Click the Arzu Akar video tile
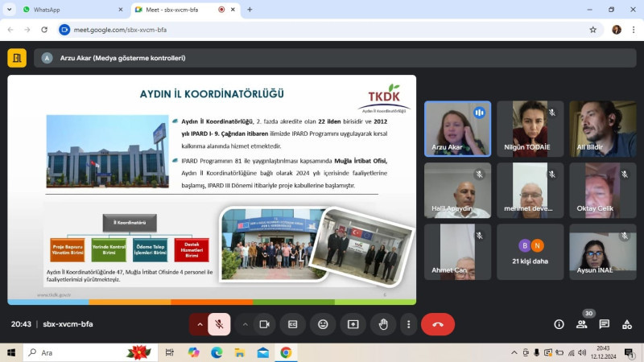The height and width of the screenshot is (362, 644). (x=457, y=129)
